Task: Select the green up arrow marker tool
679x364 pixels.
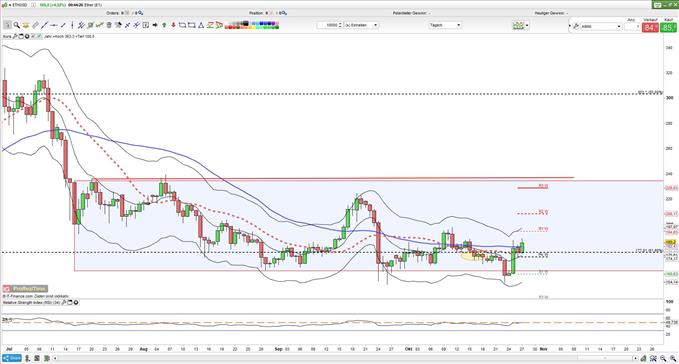Action: tap(164, 25)
